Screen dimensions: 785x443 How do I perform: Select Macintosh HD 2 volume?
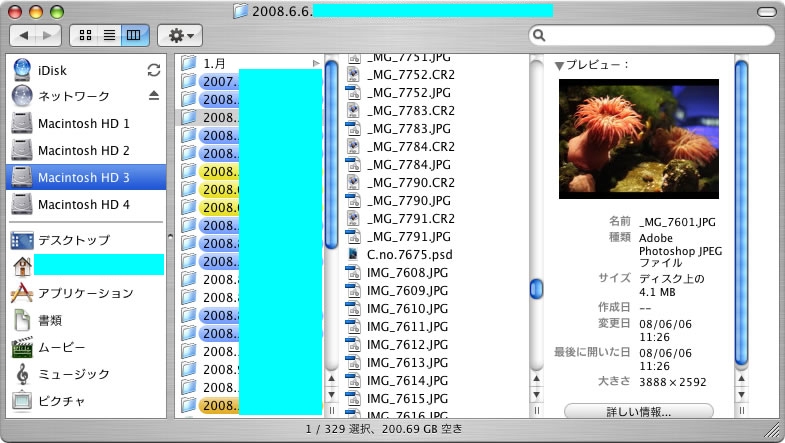click(x=86, y=150)
